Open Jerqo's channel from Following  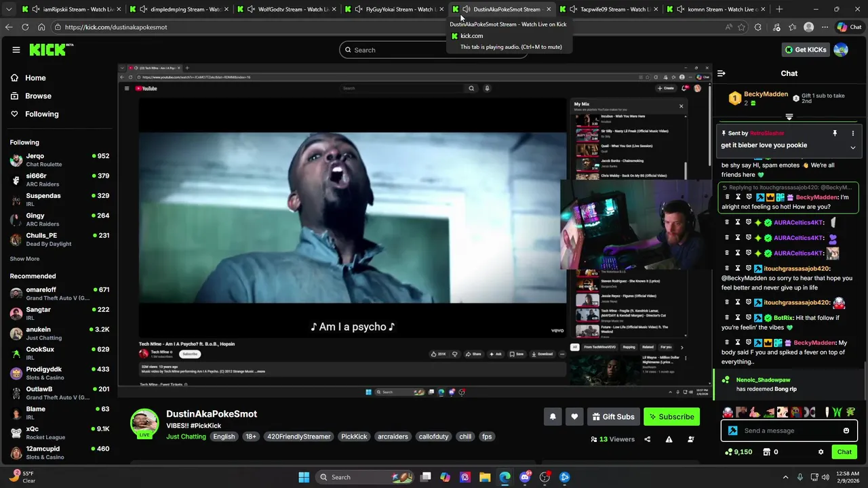(x=60, y=160)
